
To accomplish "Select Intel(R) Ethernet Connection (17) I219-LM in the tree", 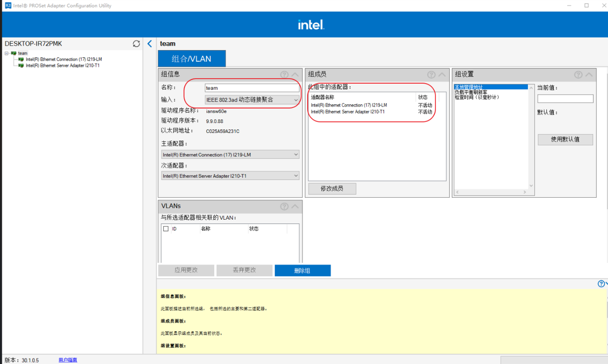I will click(64, 59).
